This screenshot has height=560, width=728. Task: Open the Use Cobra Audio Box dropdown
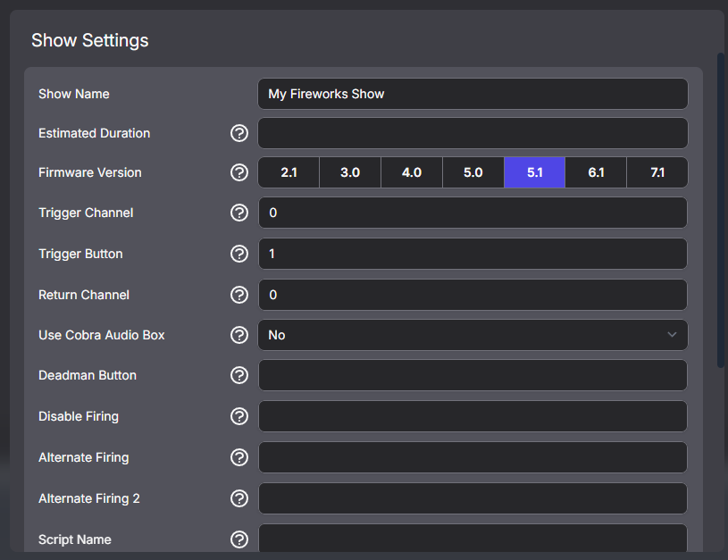pyautogui.click(x=473, y=335)
